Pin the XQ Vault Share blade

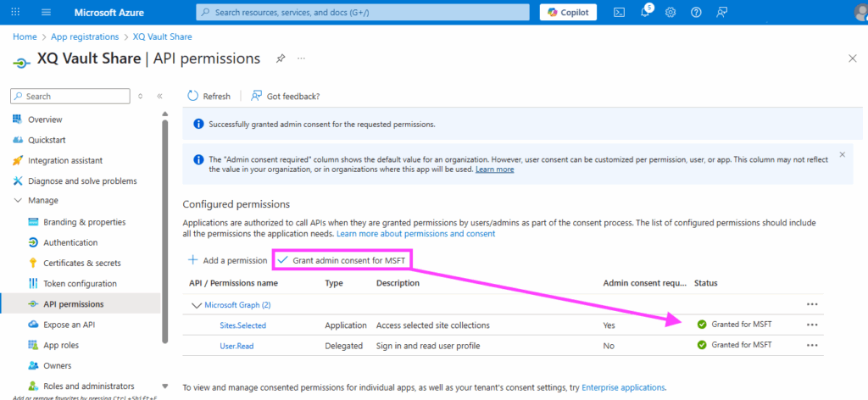point(281,58)
